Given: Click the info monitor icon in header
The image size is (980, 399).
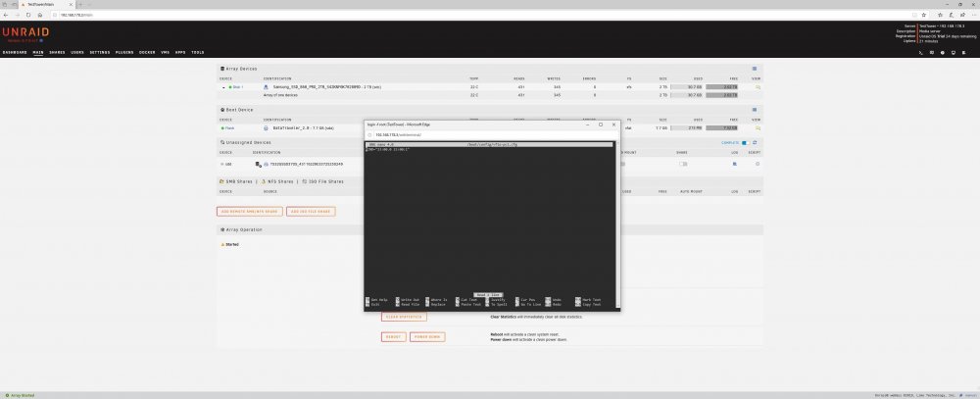Looking at the screenshot, I should [954, 53].
